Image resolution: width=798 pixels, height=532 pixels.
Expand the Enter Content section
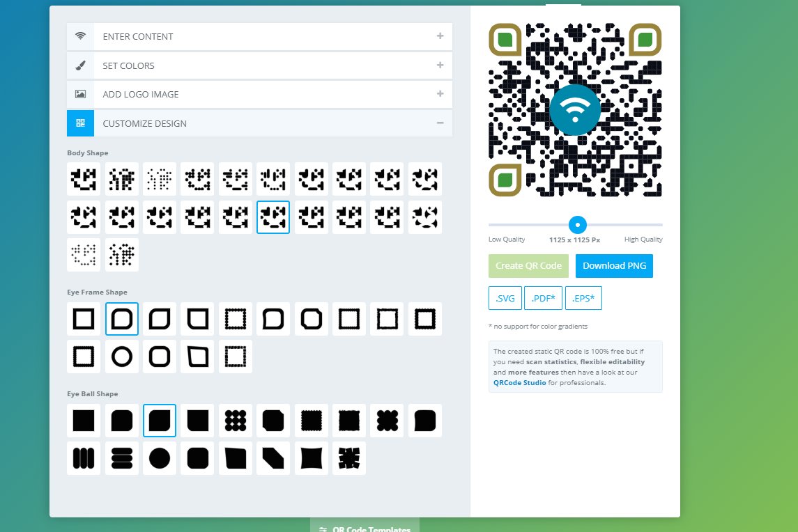(x=259, y=37)
